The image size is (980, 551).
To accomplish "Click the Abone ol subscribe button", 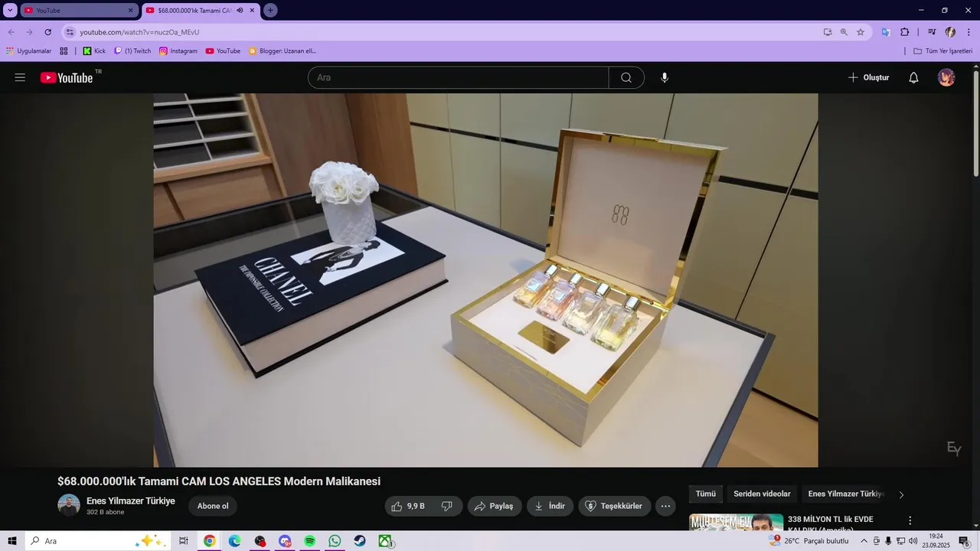I will click(x=213, y=506).
